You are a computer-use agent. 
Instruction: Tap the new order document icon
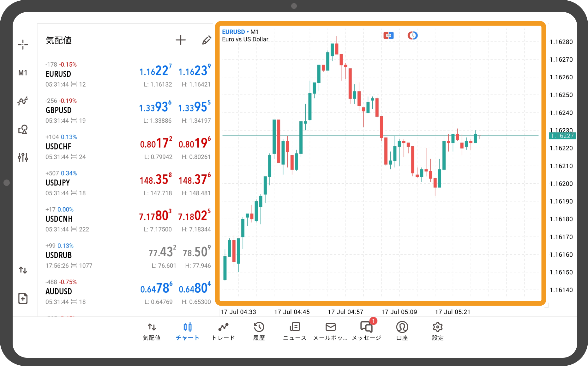(23, 298)
